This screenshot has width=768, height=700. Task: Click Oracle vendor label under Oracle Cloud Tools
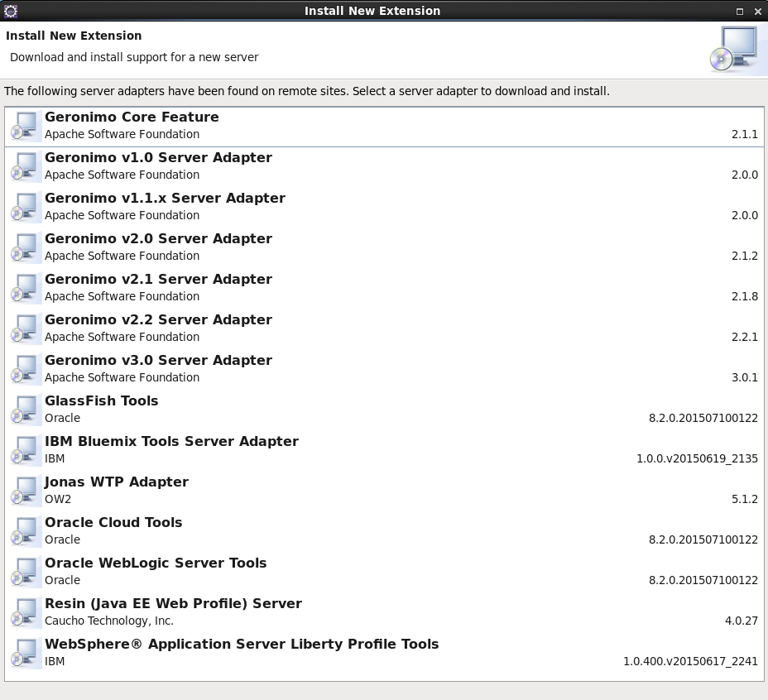(x=62, y=539)
